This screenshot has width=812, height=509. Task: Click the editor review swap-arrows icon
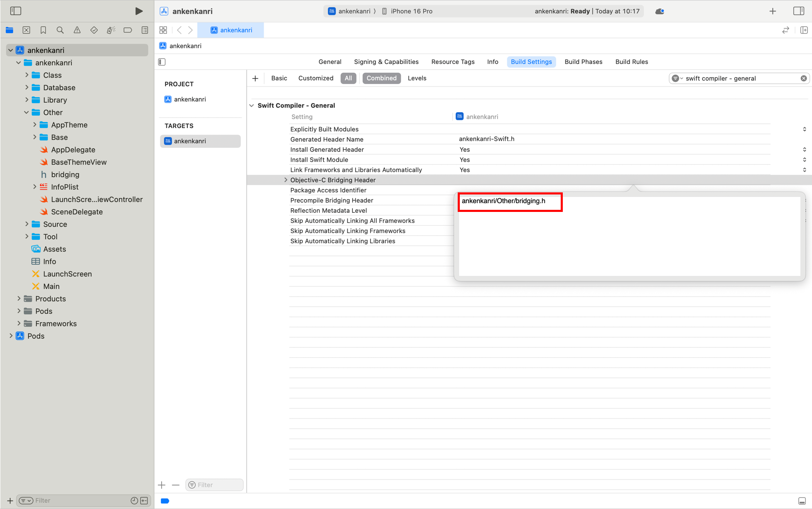pyautogui.click(x=785, y=30)
